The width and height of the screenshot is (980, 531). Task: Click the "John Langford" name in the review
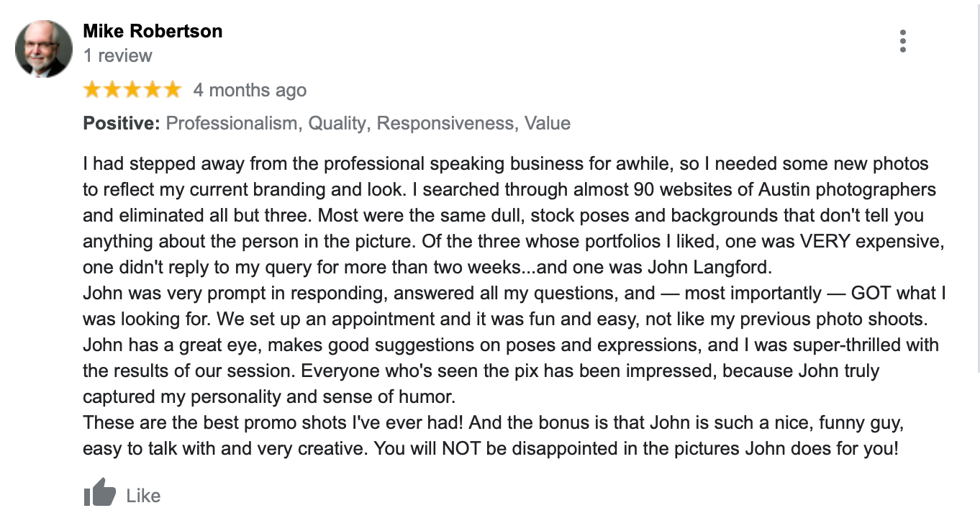[x=708, y=268]
